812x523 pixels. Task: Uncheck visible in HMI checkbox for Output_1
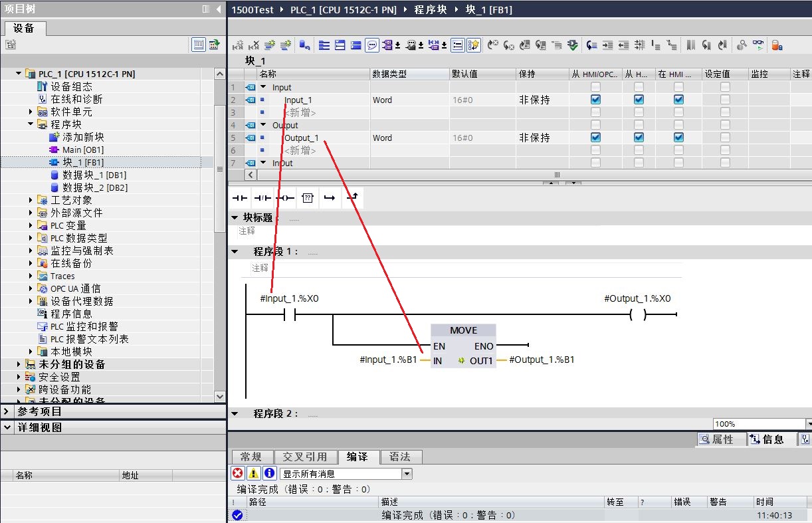[x=678, y=138]
